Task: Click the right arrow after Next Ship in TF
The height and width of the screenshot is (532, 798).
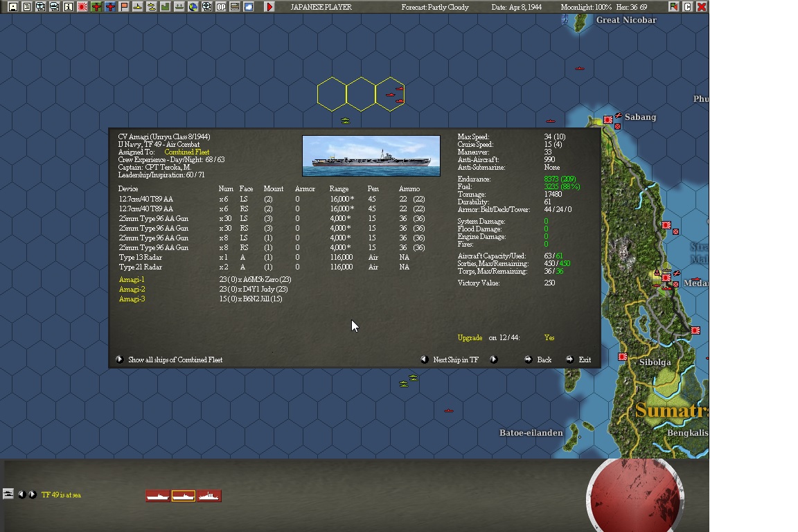Action: pos(493,360)
